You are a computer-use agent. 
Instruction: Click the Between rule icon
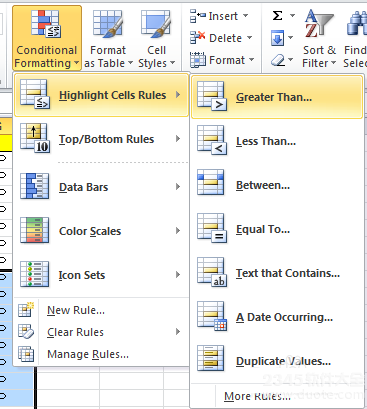[x=211, y=182]
